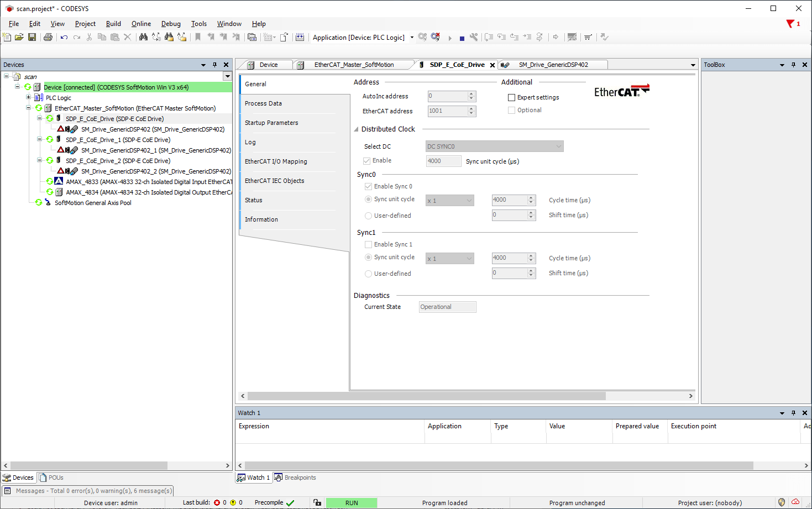Close the Devices panel
The image size is (812, 509).
(226, 65)
